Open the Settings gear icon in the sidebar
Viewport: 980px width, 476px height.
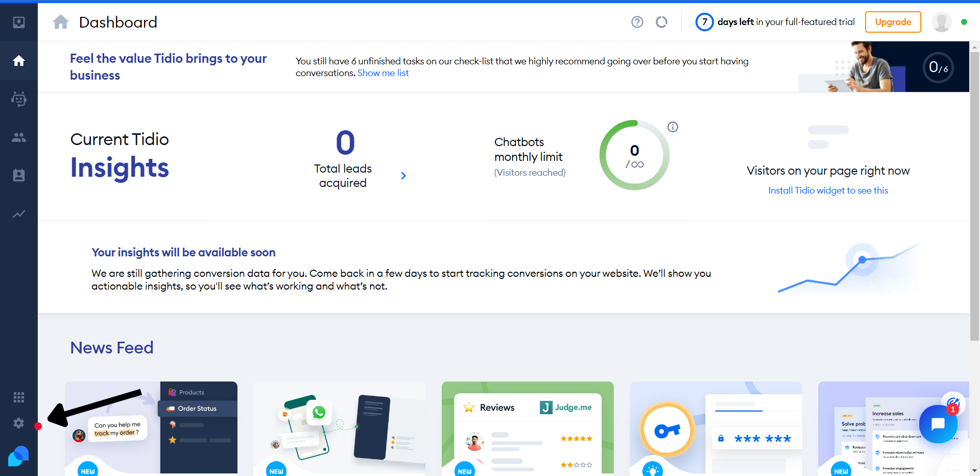coord(19,423)
